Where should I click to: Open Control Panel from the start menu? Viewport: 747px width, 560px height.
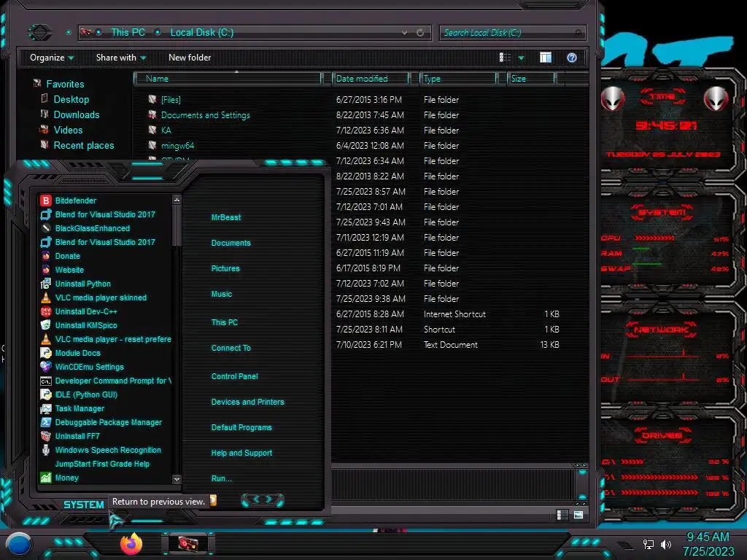click(x=234, y=376)
